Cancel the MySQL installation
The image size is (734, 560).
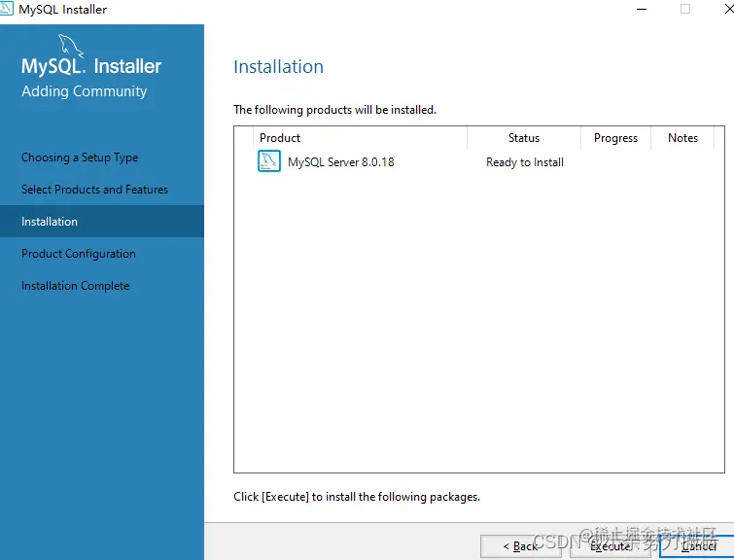point(697,546)
